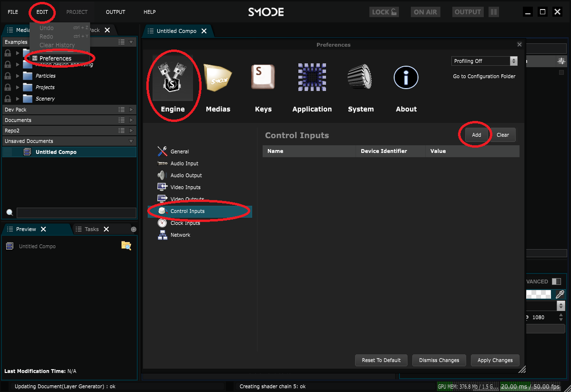Click the Add control input button

pyautogui.click(x=476, y=135)
